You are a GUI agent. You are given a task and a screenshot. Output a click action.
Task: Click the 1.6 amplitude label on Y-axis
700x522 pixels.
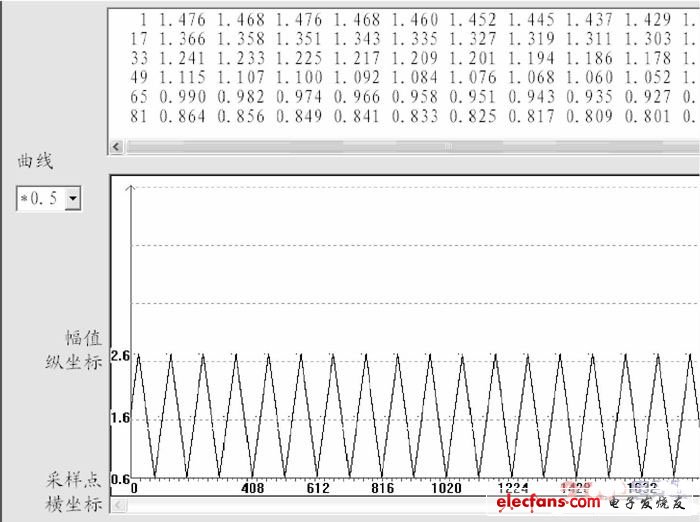120,418
